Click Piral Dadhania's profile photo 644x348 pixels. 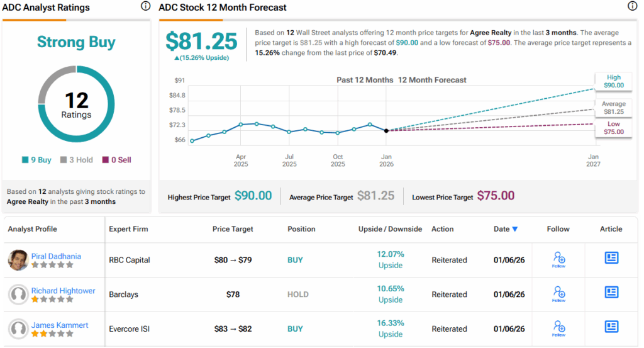(18, 260)
